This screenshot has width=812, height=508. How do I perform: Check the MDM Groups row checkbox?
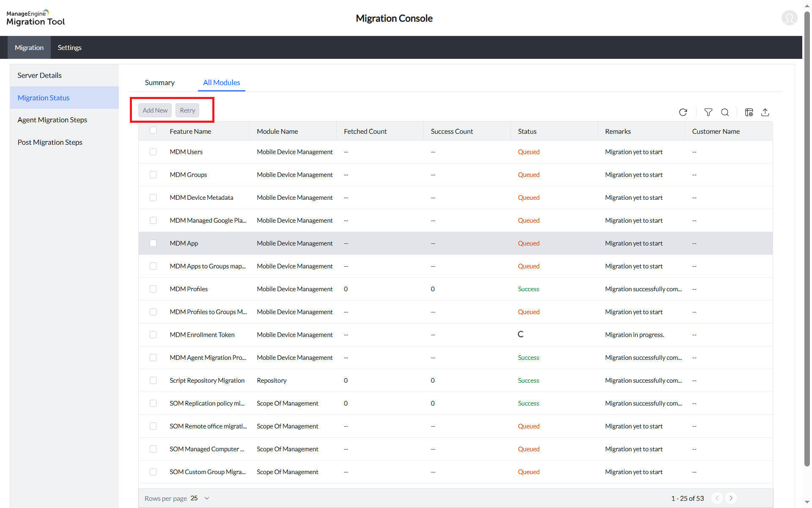(153, 175)
